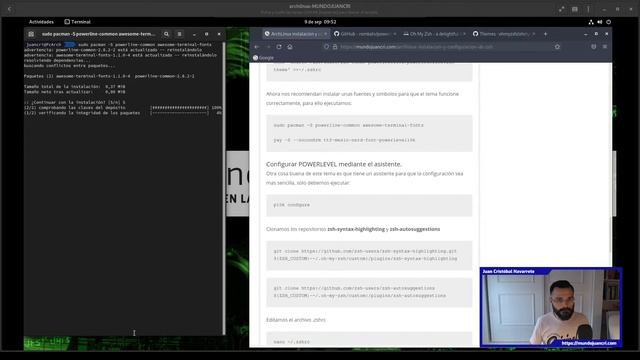This screenshot has height=360, width=640.
Task: Click the volume icon in top bar
Action: click(x=600, y=22)
